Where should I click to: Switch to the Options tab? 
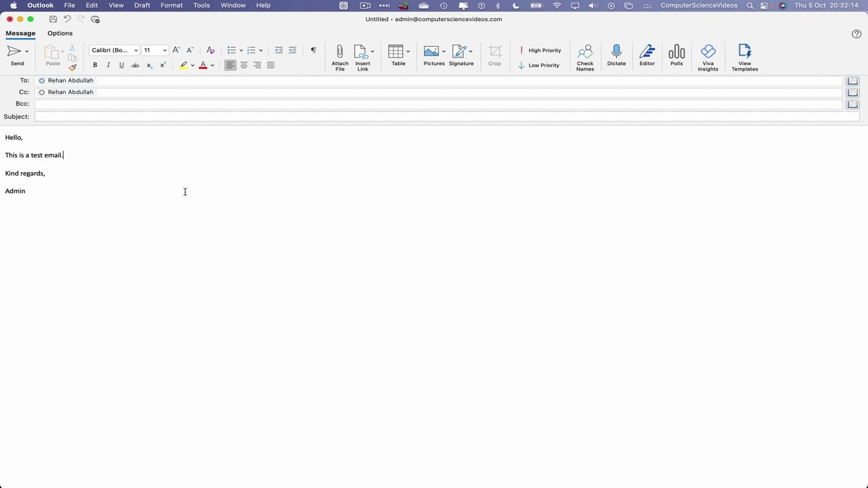60,33
